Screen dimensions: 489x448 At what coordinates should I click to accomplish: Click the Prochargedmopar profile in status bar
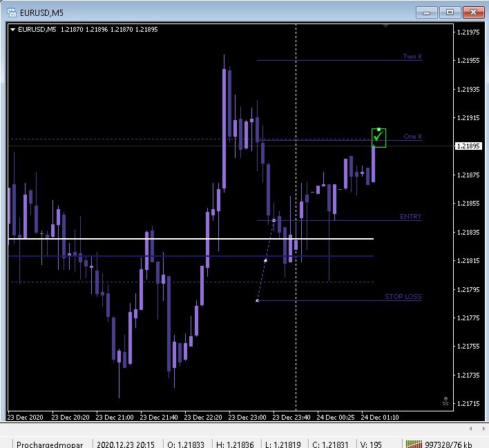(50, 445)
